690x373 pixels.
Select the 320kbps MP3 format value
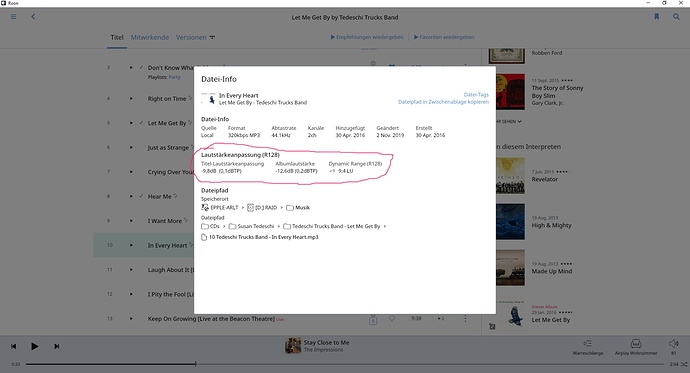pyautogui.click(x=244, y=135)
